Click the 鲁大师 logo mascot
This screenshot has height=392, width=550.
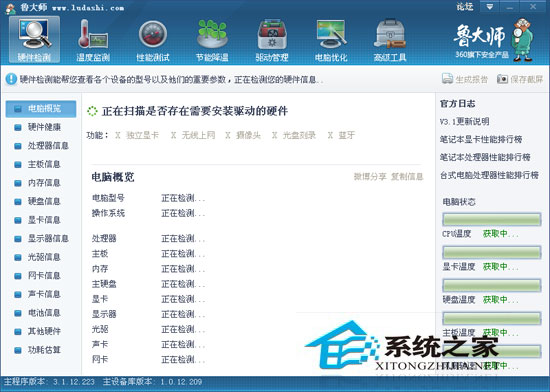[523, 40]
